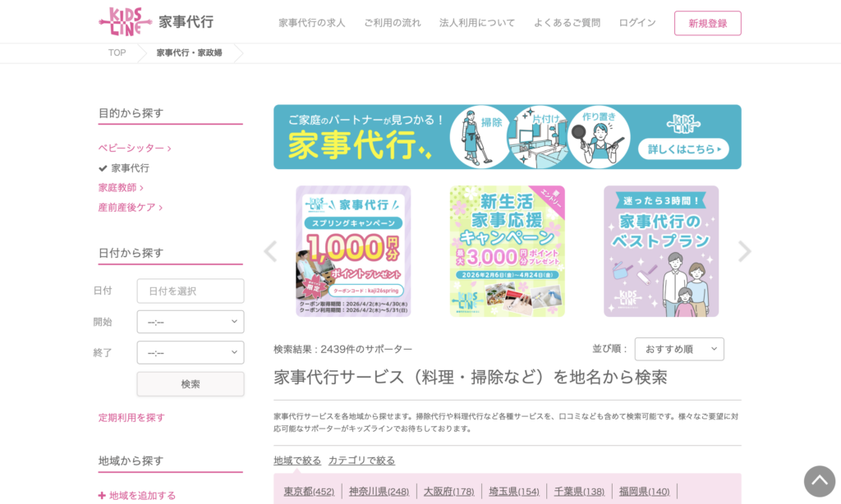Viewport: 841px width, 504px height.
Task: Open the 1,000円分 spring campaign thumbnail
Action: point(353,251)
